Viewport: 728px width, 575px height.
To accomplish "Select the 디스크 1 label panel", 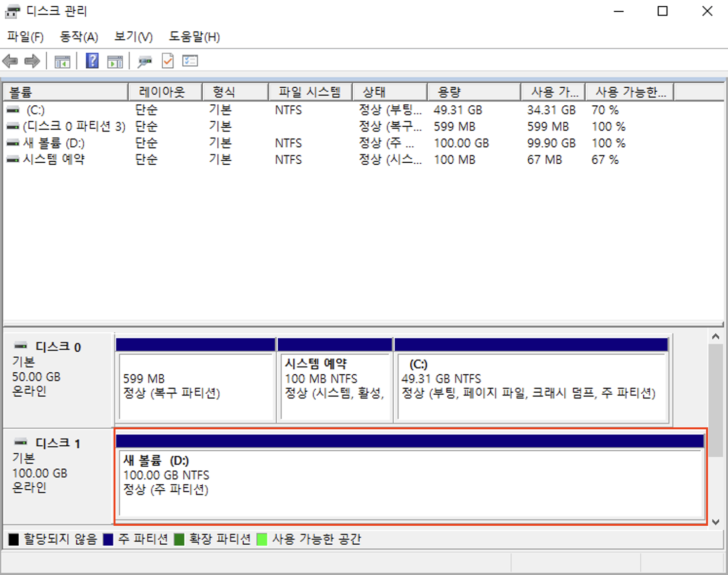I will [x=58, y=477].
